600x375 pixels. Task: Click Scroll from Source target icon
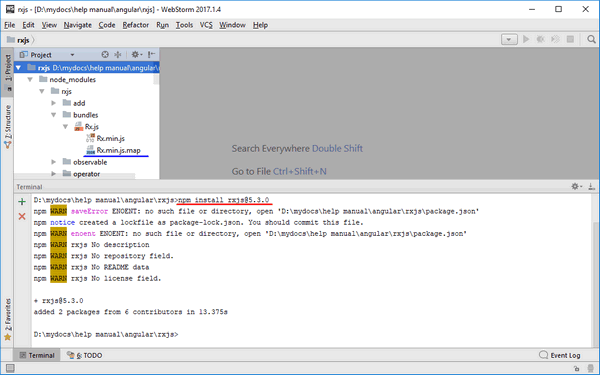click(x=105, y=55)
